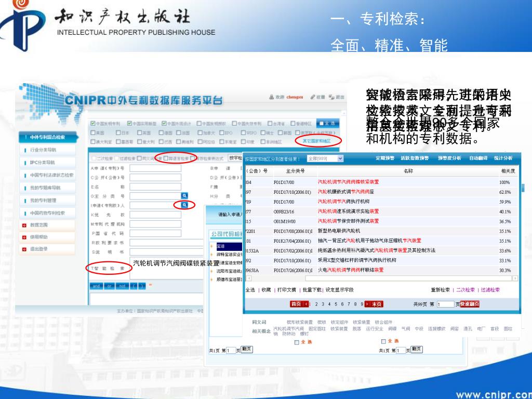Click red icon next to 使用帮助
This screenshot has width=532, height=399.
(24, 237)
